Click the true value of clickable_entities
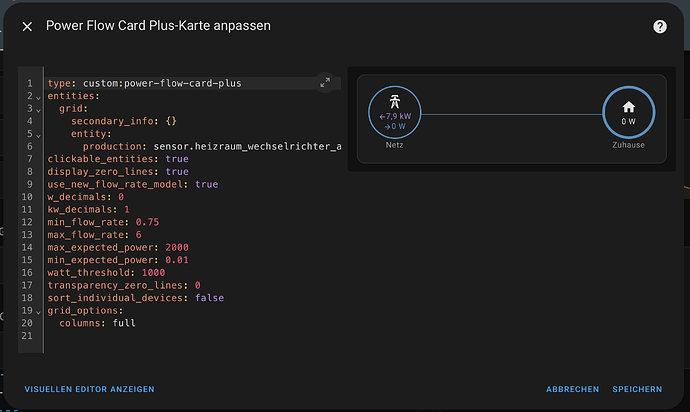 (x=177, y=159)
